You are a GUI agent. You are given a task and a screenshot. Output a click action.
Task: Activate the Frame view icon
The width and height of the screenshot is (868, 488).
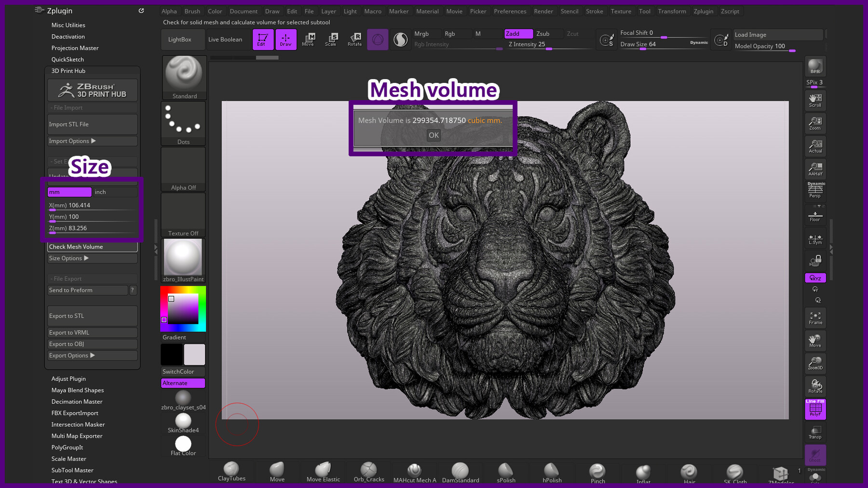tap(815, 318)
